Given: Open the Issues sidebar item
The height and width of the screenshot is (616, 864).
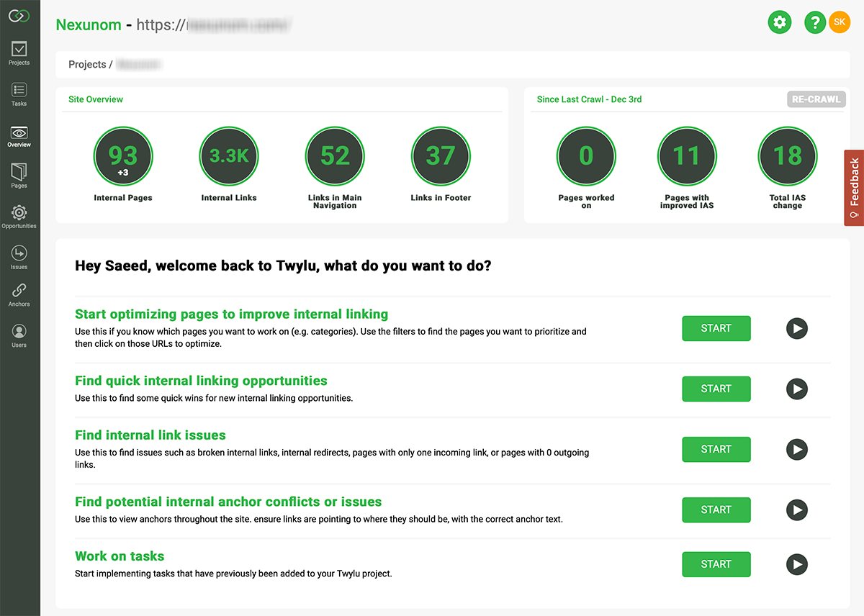Looking at the screenshot, I should click(x=19, y=257).
